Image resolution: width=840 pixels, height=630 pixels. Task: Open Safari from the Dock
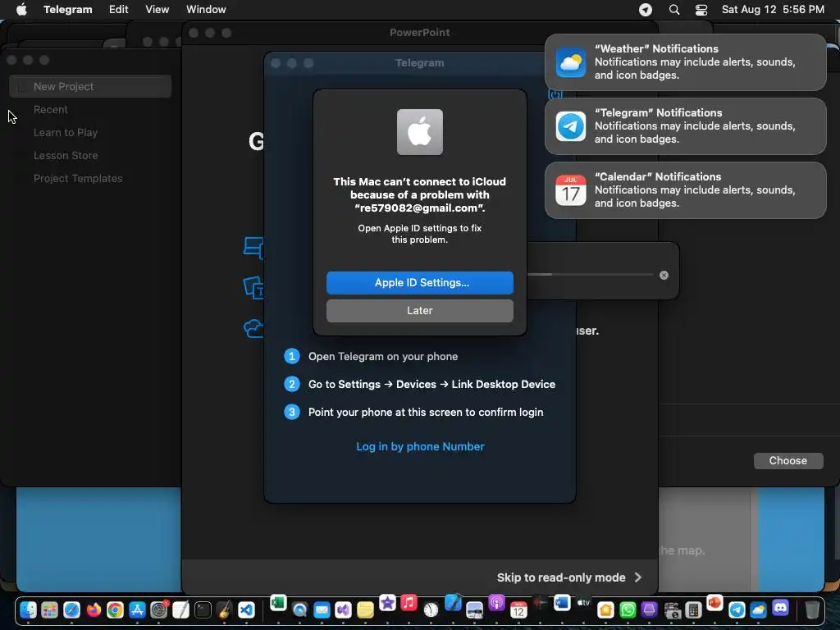[72, 609]
